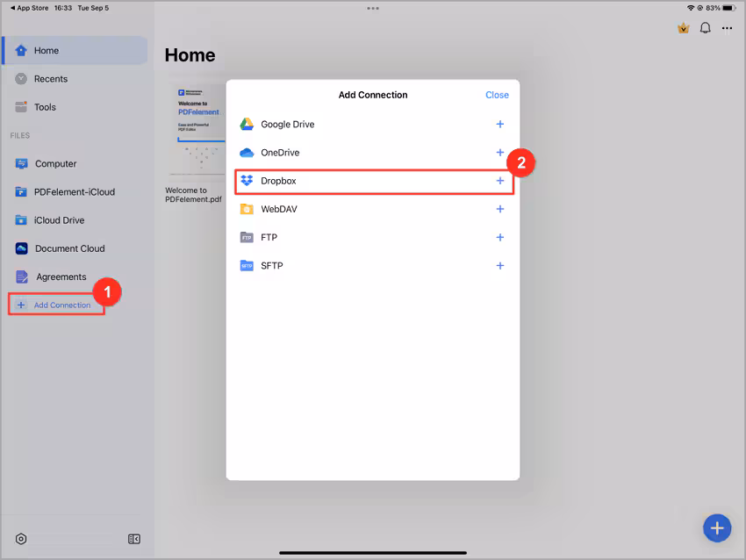Screen dimensions: 746x560
Task: Open the more options ellipsis menu
Action: pos(727,29)
